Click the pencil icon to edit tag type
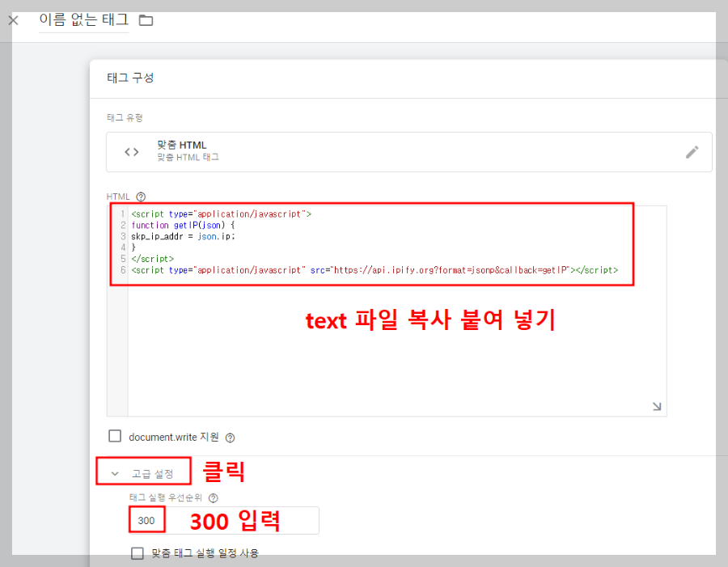This screenshot has width=728, height=567. pos(692,152)
